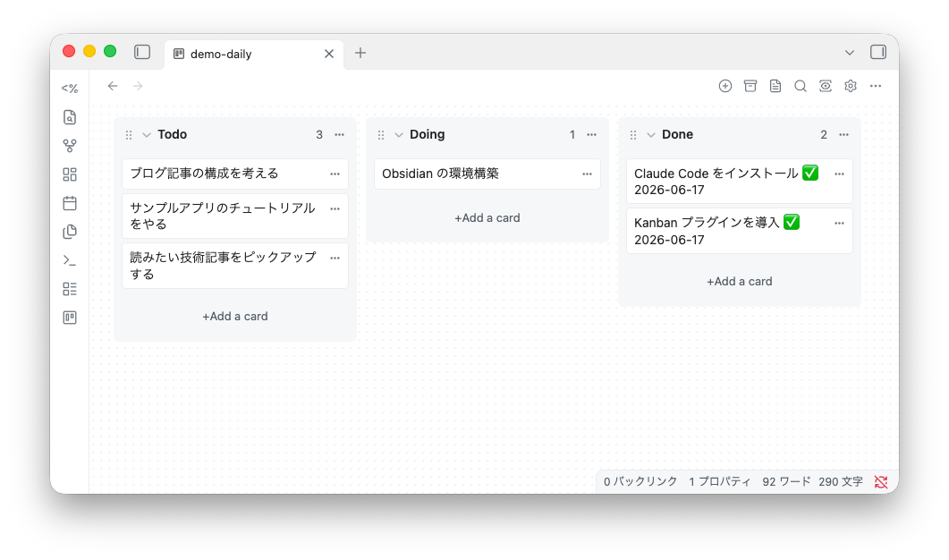Open Kanban board settings gear
This screenshot has width=949, height=560.
pyautogui.click(x=851, y=86)
